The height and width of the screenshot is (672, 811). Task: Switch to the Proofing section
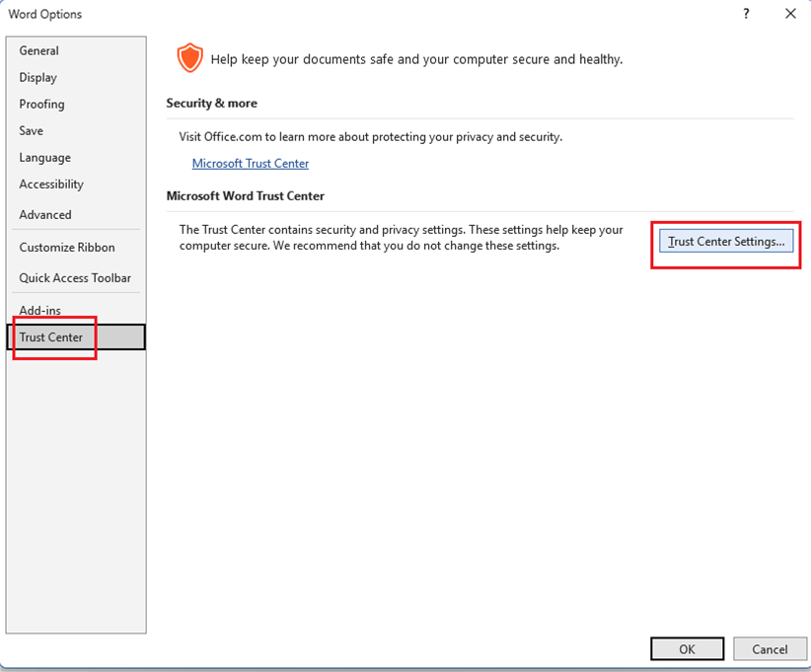pos(41,104)
